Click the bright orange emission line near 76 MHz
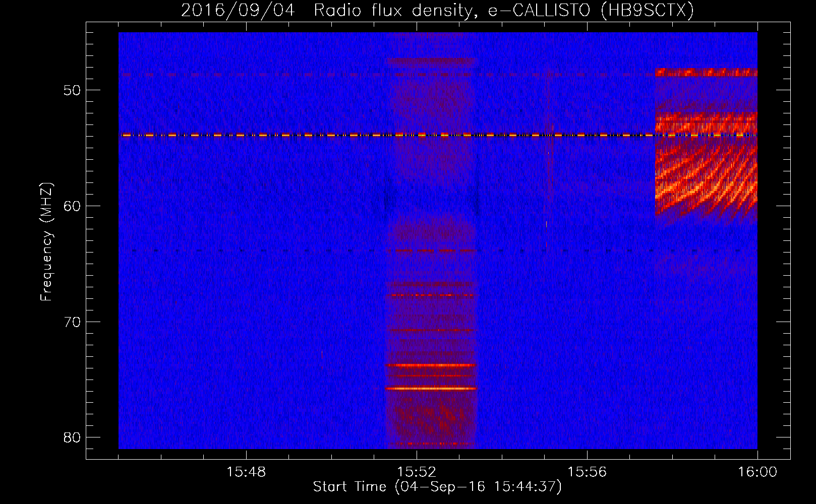Screen dimensions: 816x504 [431, 389]
